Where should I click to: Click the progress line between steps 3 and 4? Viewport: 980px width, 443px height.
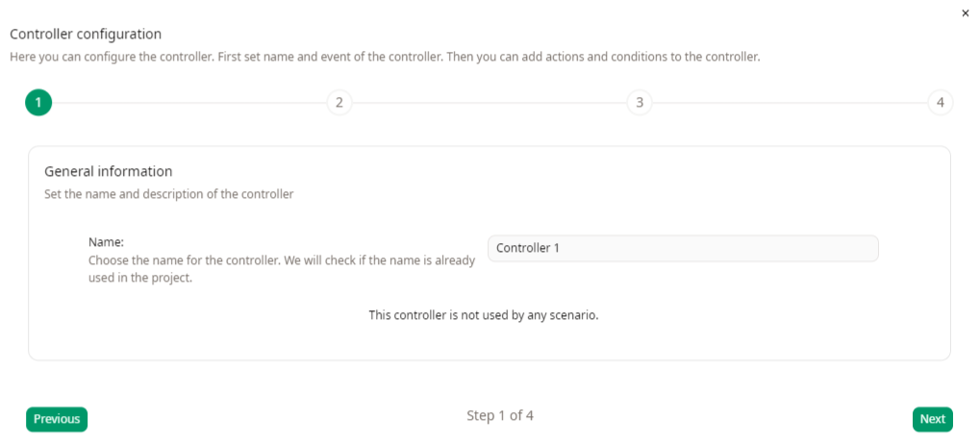[x=790, y=103]
